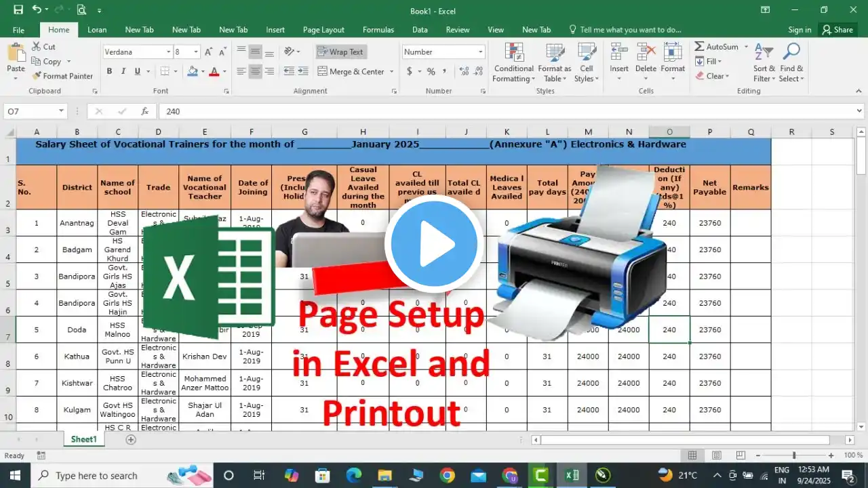Switch to Page Layout view in status bar
The image size is (868, 488).
(x=717, y=455)
